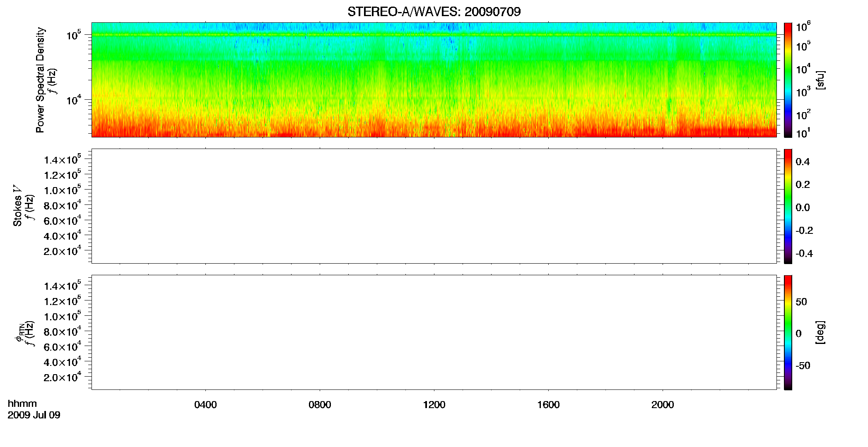Screen dimensions: 868x447
Task: Click 1.0×10^5 tick in phi RTN panel
Action: click(x=63, y=316)
